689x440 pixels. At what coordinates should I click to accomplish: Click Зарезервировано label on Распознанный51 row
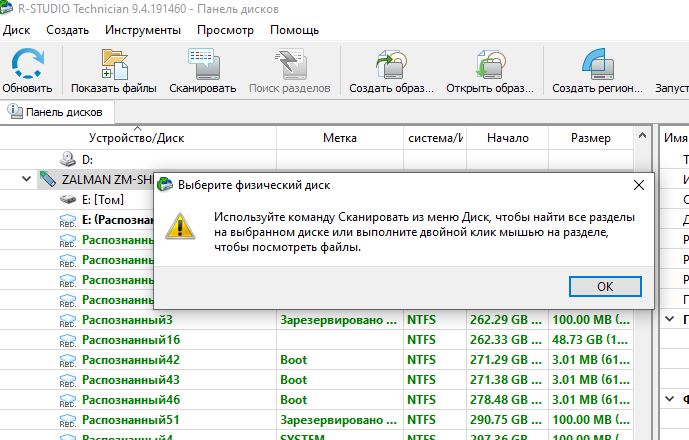coord(338,420)
